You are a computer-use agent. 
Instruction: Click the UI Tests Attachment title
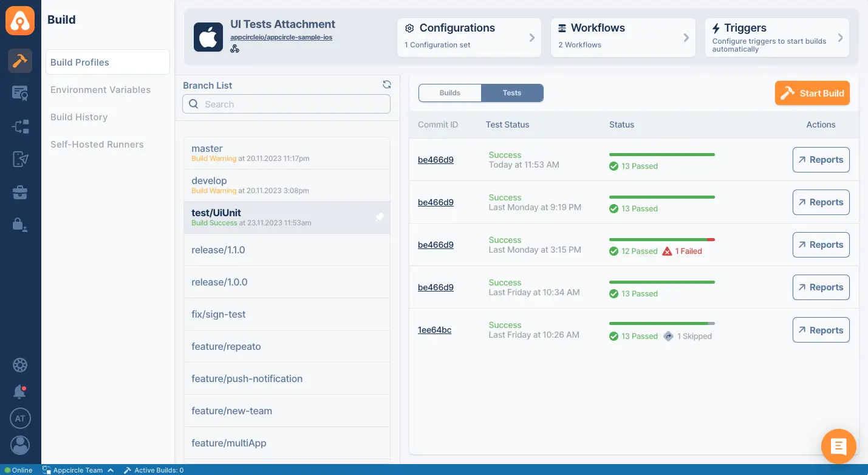[x=282, y=24]
